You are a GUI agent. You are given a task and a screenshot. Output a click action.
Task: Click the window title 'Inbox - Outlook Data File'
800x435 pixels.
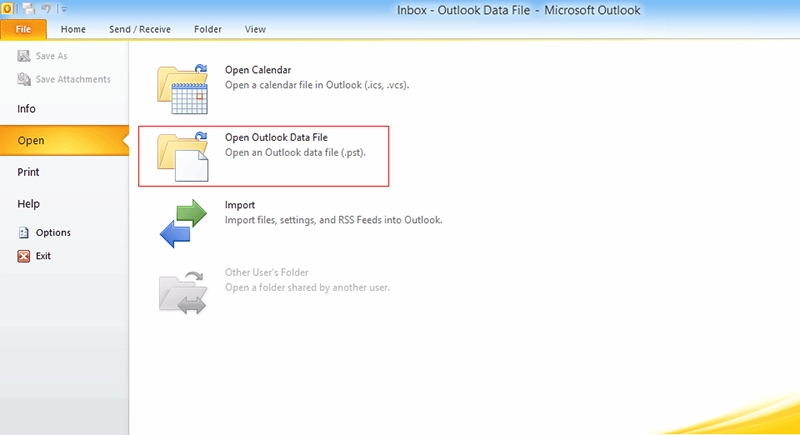click(463, 10)
